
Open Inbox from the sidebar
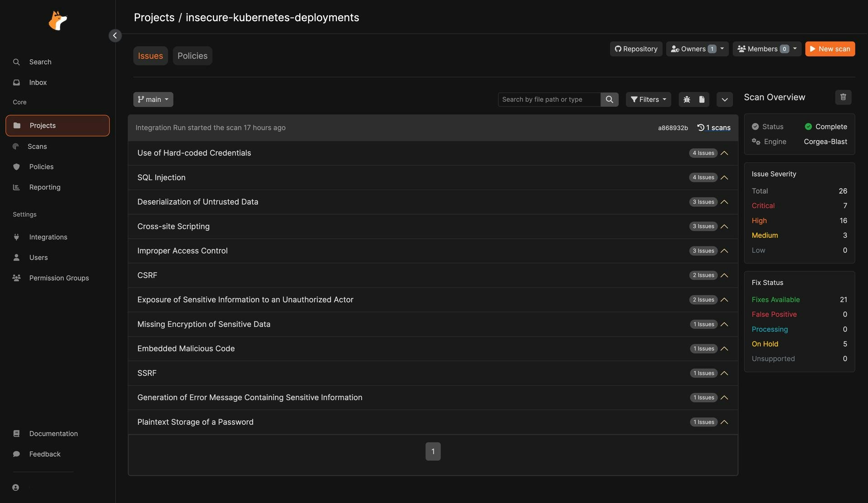click(x=38, y=82)
